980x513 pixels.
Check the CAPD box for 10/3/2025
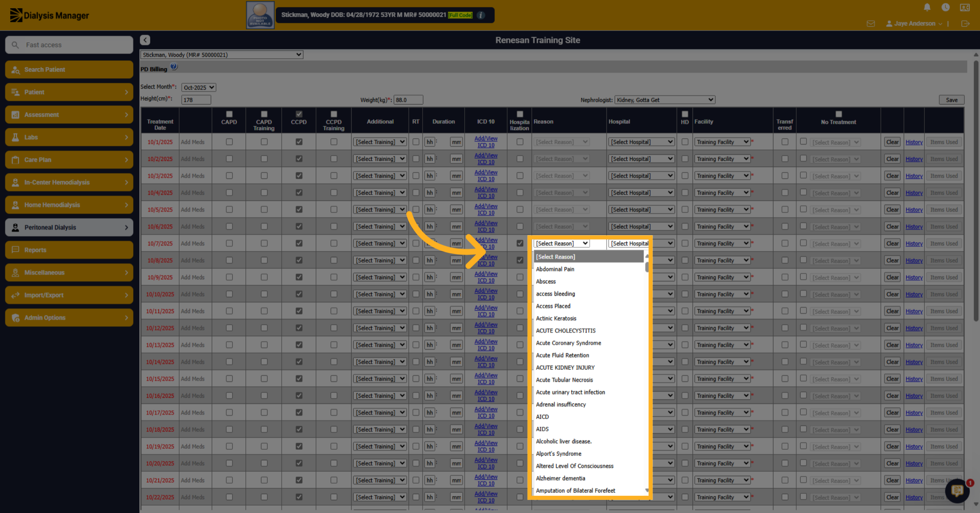[x=229, y=175]
